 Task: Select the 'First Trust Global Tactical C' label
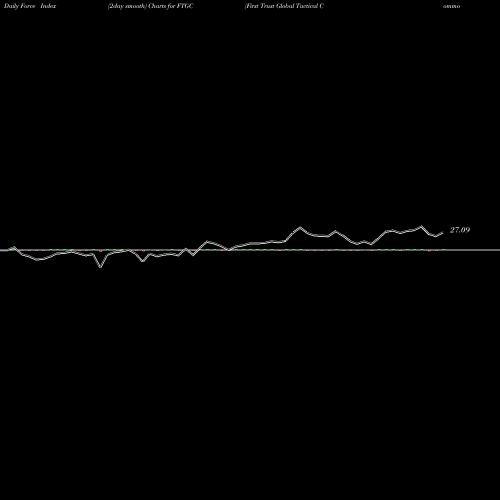point(284,6)
